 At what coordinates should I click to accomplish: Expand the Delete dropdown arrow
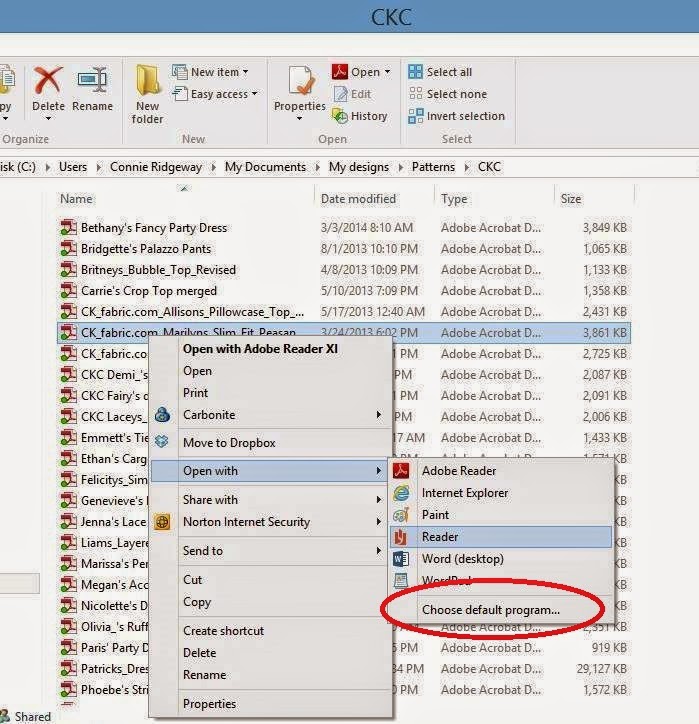click(48, 119)
